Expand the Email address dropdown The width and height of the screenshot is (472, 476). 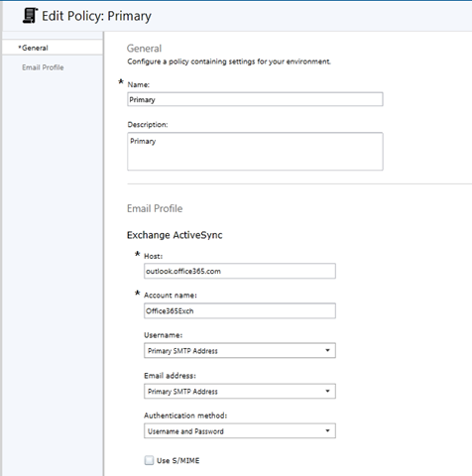(x=240, y=391)
